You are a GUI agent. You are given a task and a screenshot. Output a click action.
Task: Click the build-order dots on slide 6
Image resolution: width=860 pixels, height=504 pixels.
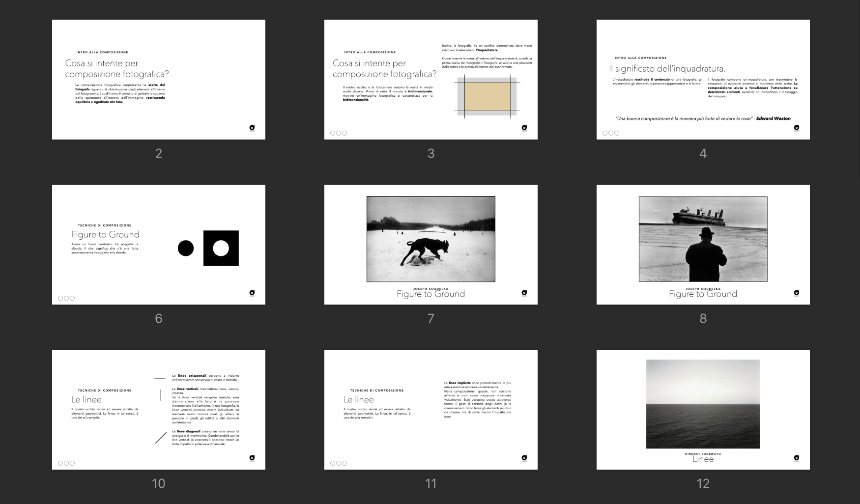pyautogui.click(x=66, y=298)
